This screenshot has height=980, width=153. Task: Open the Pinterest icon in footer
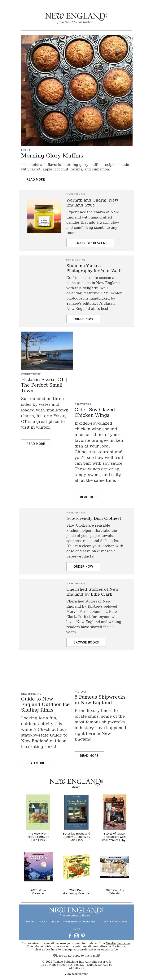coord(83,936)
